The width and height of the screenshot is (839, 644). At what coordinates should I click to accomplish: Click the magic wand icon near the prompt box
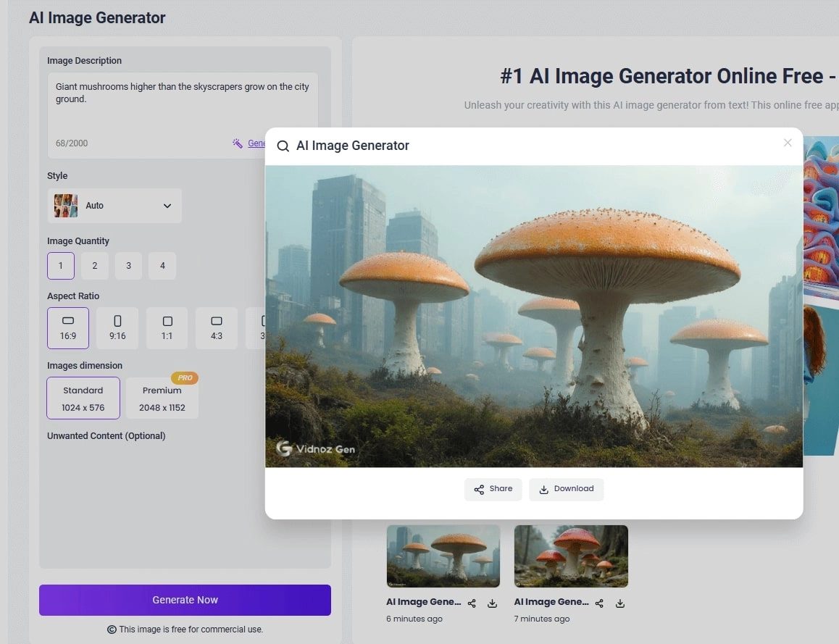(x=238, y=143)
